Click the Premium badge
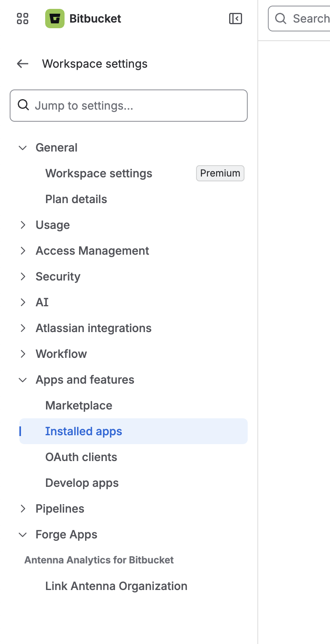This screenshot has width=330, height=644. click(x=220, y=173)
